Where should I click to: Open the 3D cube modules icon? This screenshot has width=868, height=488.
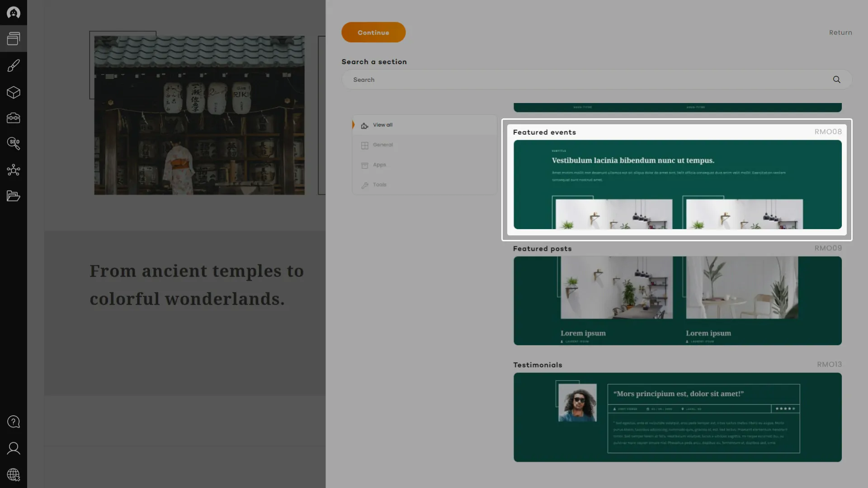coord(13,93)
